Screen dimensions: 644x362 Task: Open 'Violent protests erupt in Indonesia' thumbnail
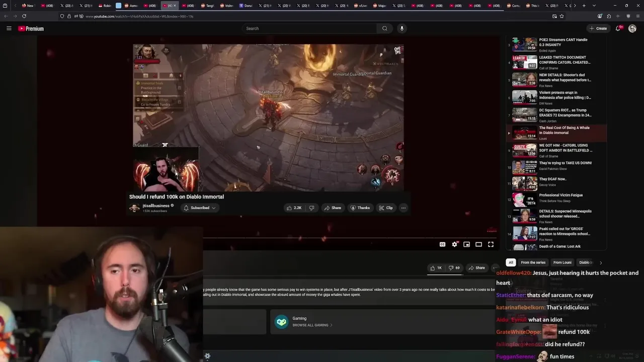click(524, 98)
